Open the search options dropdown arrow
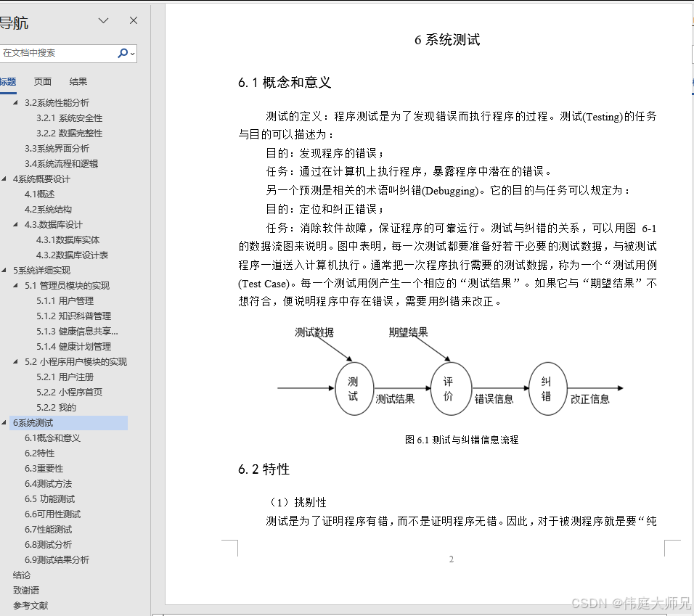694x616 pixels. coord(132,54)
